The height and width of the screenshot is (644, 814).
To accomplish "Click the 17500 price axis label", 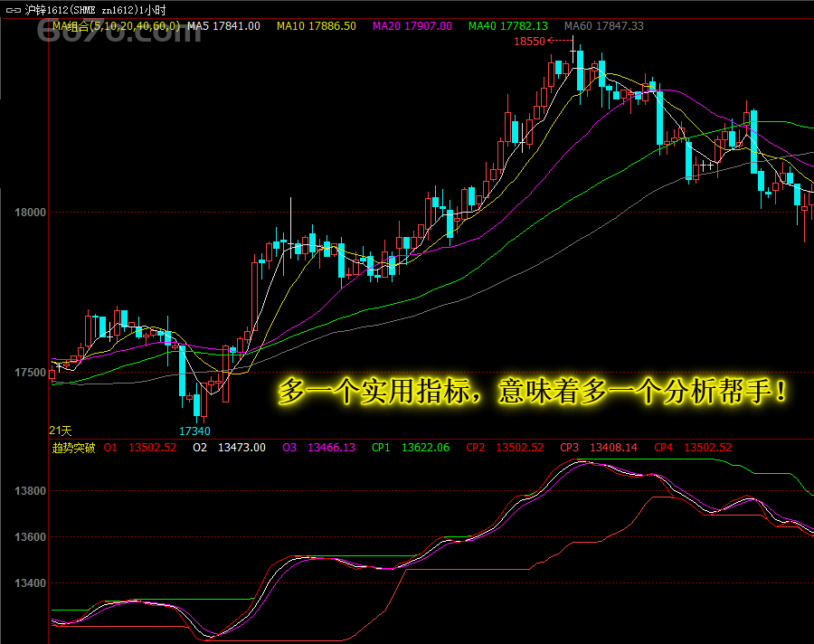I will [30, 373].
